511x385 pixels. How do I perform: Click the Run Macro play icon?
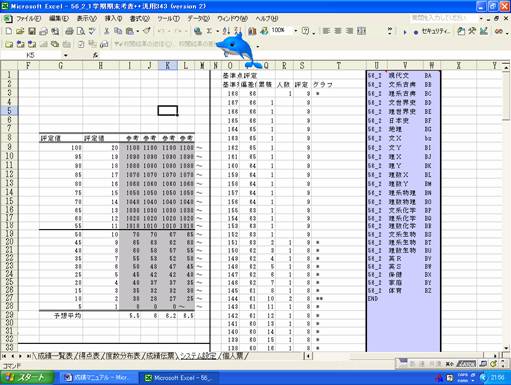click(x=405, y=32)
